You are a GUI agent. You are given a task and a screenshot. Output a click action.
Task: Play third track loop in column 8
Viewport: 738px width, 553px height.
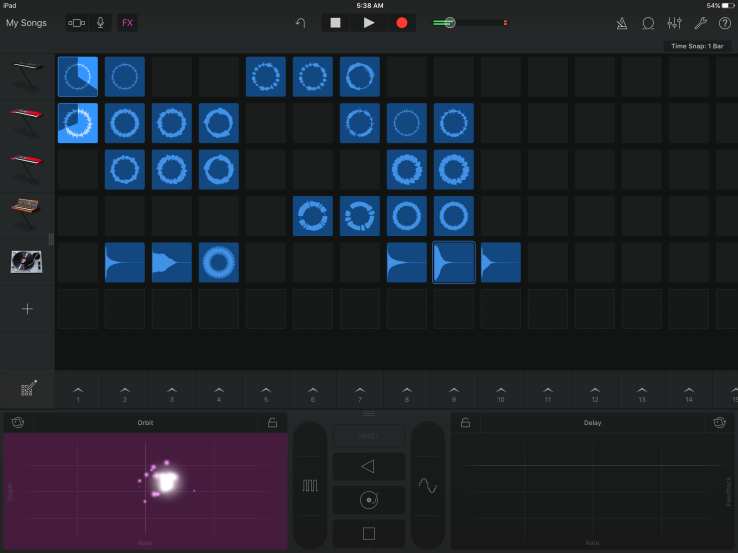(407, 169)
